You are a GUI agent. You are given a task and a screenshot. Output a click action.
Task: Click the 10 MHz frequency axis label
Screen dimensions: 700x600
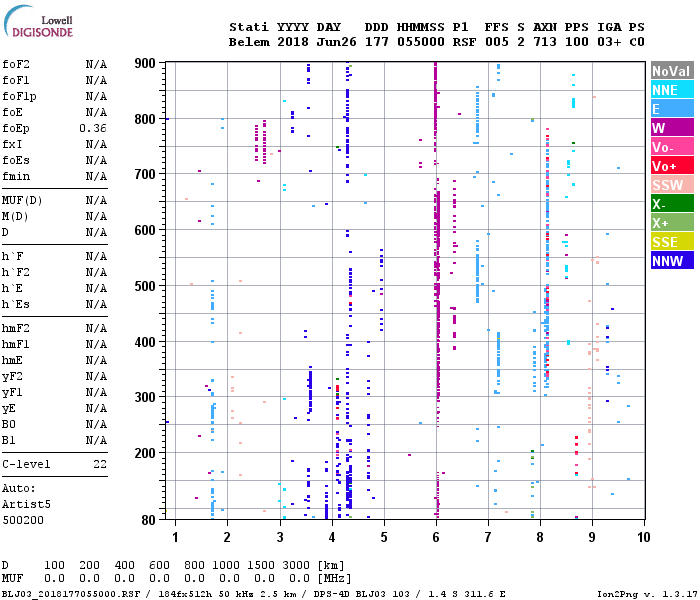point(643,537)
